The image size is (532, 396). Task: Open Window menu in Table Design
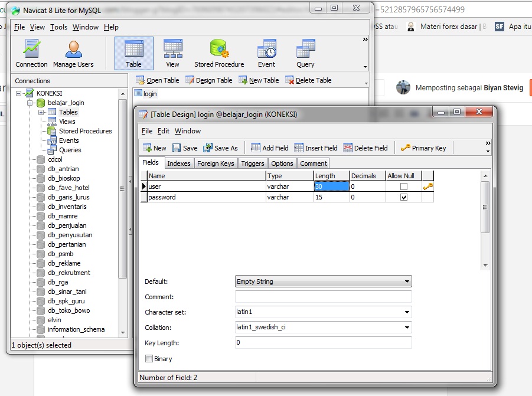pos(188,131)
